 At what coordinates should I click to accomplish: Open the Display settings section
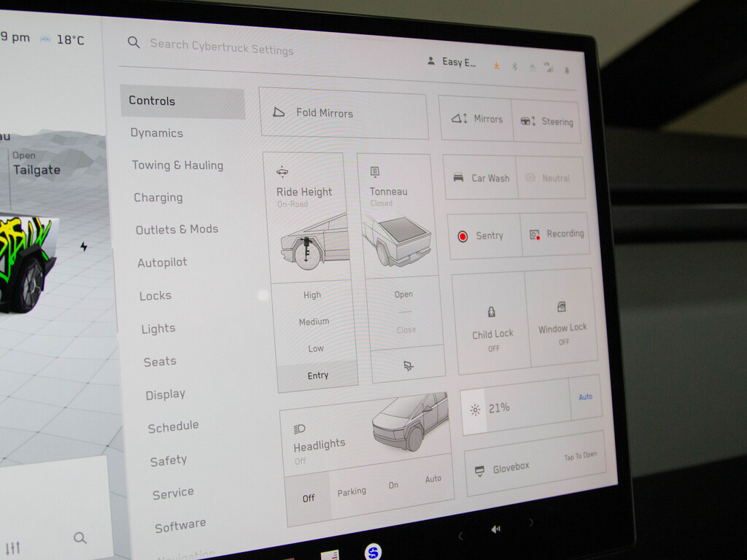tap(166, 394)
